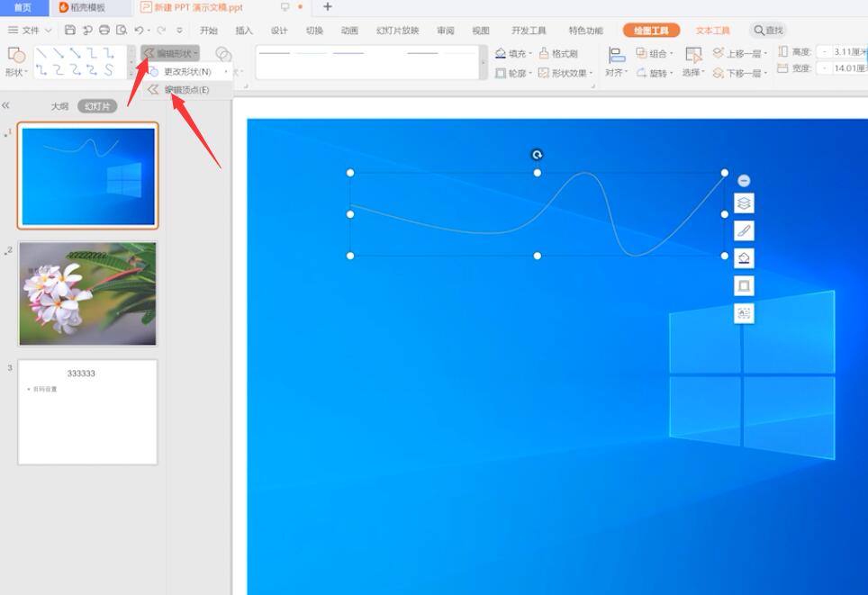Click the brush style icon beside shape
Screen dimensions: 868x595
tap(744, 230)
